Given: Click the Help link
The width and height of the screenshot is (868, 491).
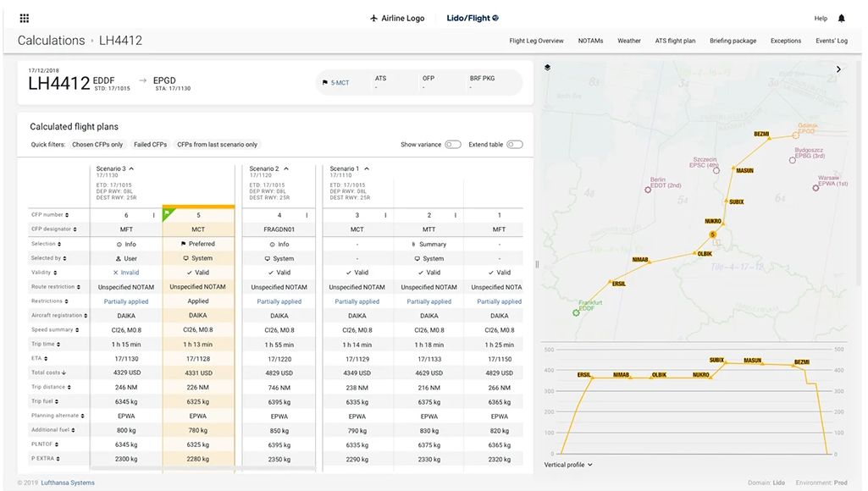Looking at the screenshot, I should [821, 19].
